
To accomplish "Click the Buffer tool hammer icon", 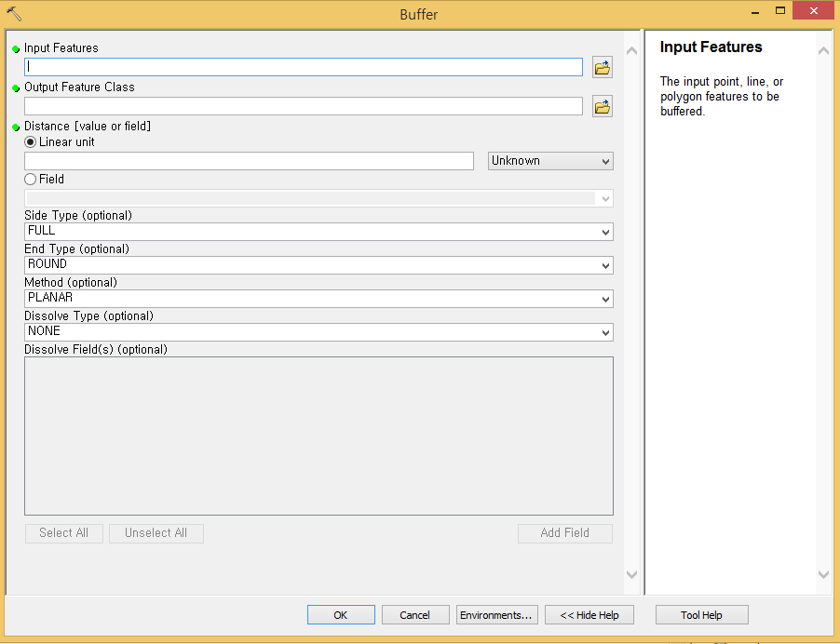I will tap(14, 14).
